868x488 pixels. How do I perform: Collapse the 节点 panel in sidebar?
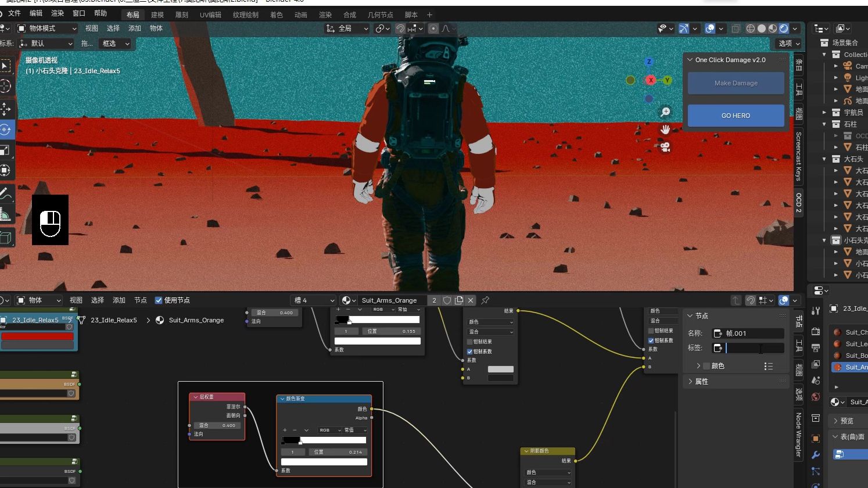click(690, 316)
